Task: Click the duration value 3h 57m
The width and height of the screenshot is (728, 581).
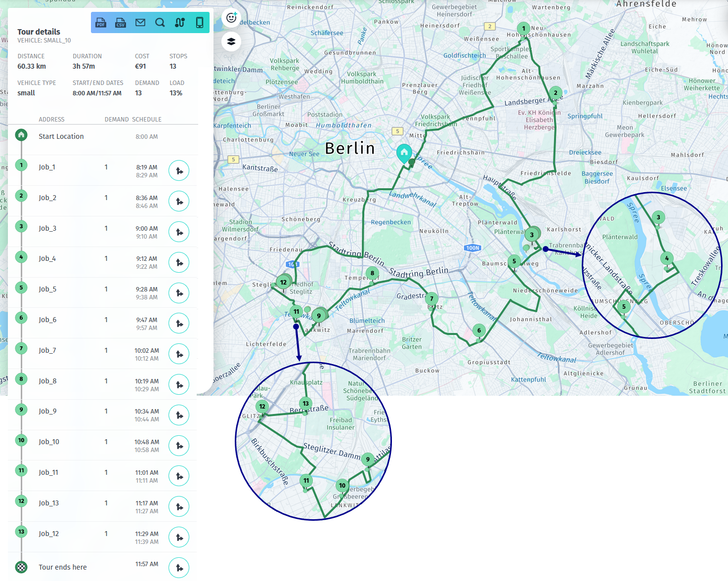Action: (x=84, y=66)
